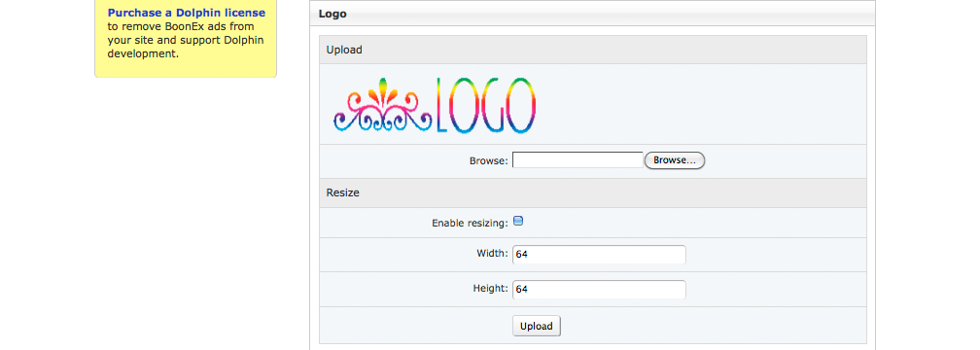Enable the resizing checkbox
Image resolution: width=980 pixels, height=350 pixels.
point(518,221)
